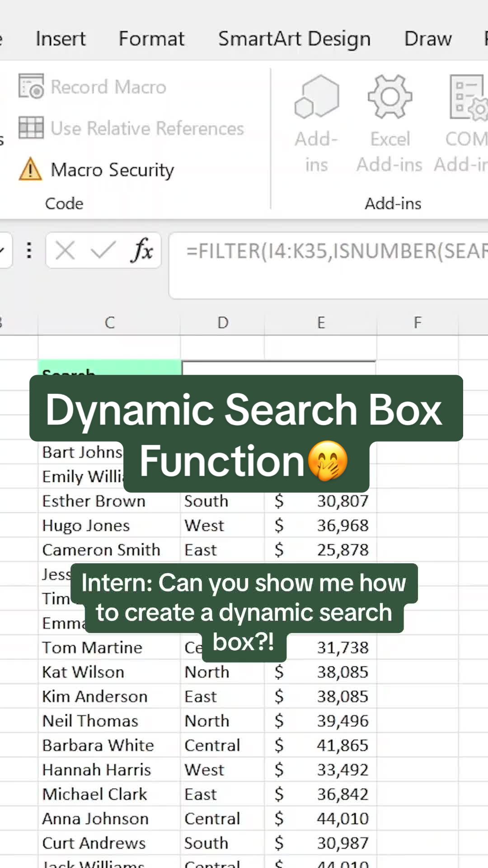Select the 25,878 amount cell
The height and width of the screenshot is (868, 488).
click(x=320, y=550)
